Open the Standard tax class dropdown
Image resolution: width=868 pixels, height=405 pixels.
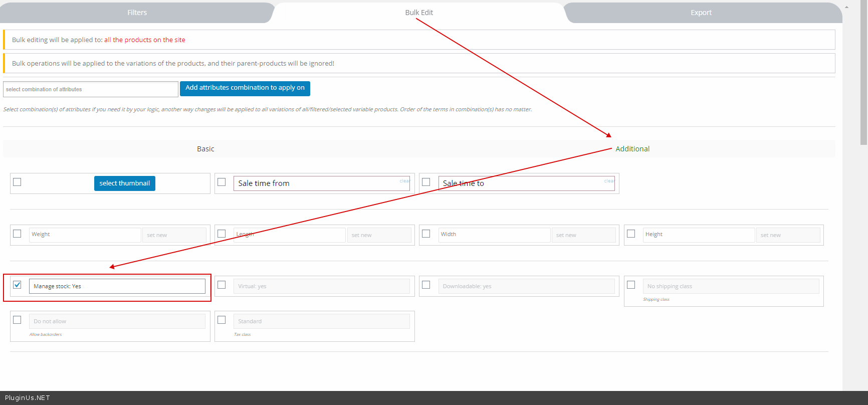pos(321,321)
